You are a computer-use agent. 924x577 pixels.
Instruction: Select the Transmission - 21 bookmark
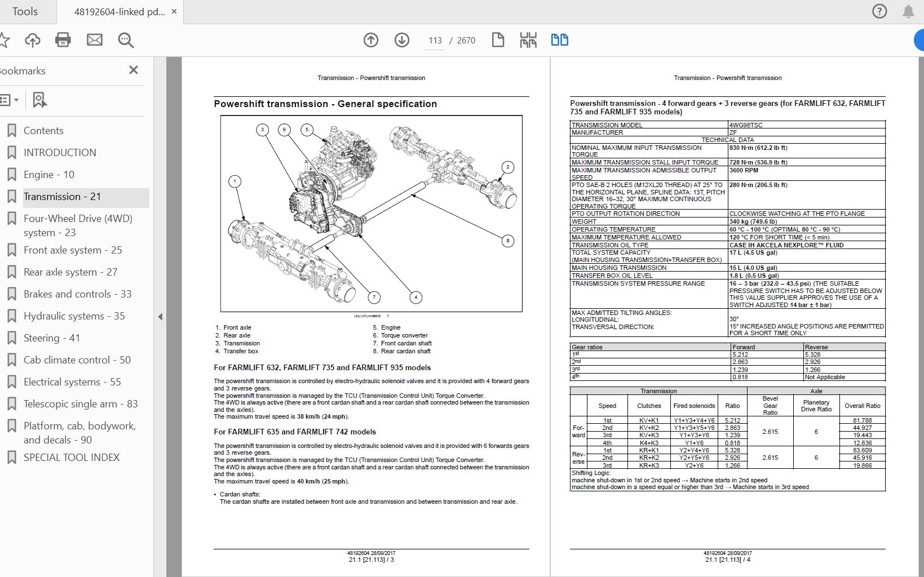[x=62, y=197]
